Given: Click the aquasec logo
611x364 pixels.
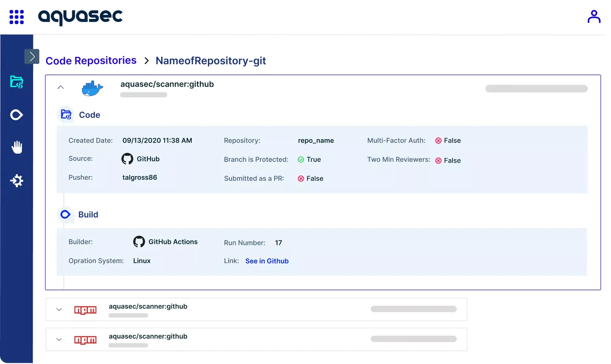Looking at the screenshot, I should (x=80, y=17).
